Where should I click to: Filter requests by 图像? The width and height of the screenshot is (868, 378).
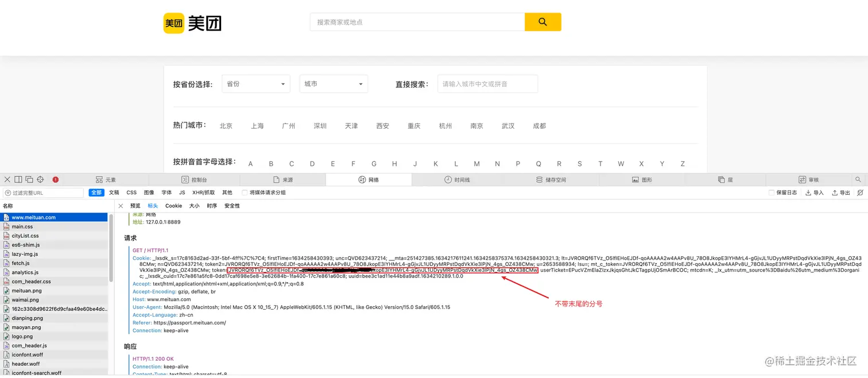point(149,193)
